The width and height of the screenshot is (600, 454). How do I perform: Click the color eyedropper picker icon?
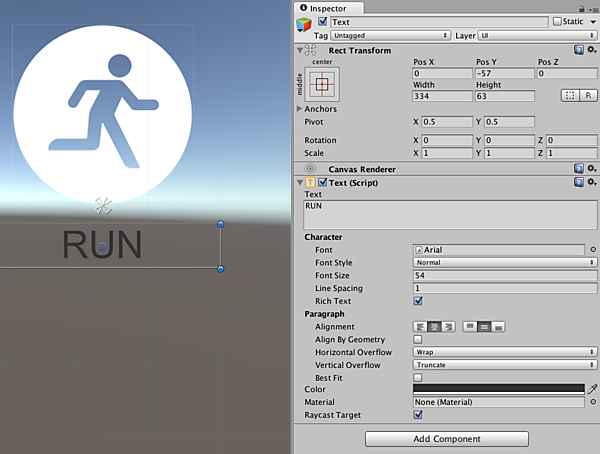tap(592, 389)
